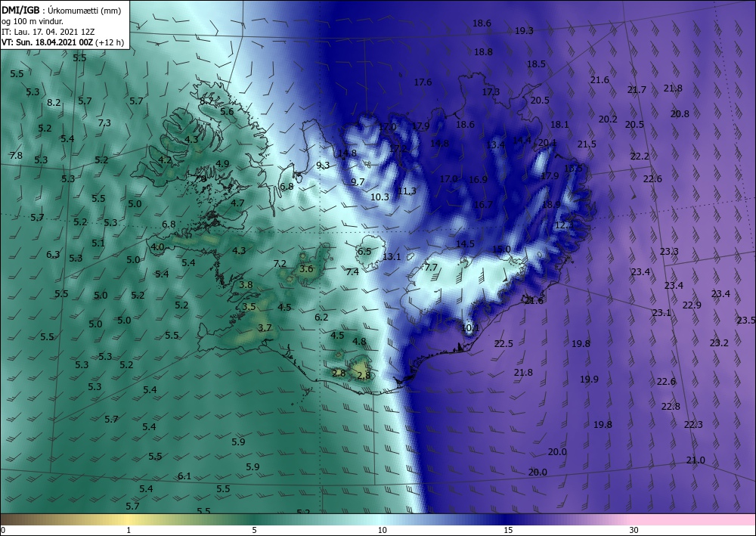Click the map value 21.5
Screen dimensions: 756x536
click(x=587, y=144)
